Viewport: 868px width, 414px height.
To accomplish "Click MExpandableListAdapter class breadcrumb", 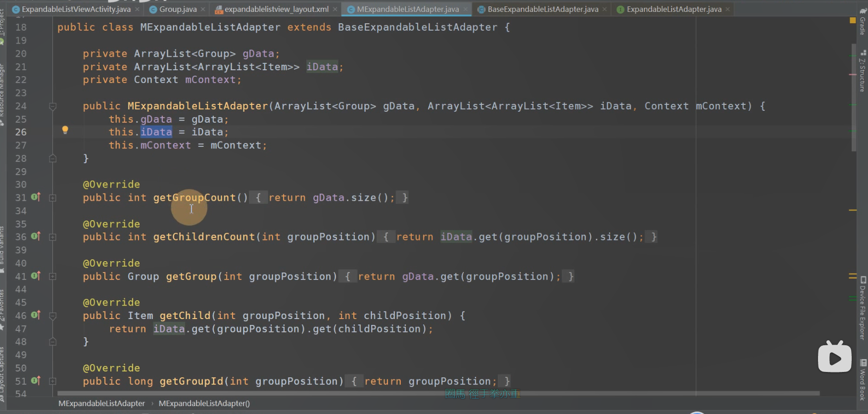I will pos(101,403).
